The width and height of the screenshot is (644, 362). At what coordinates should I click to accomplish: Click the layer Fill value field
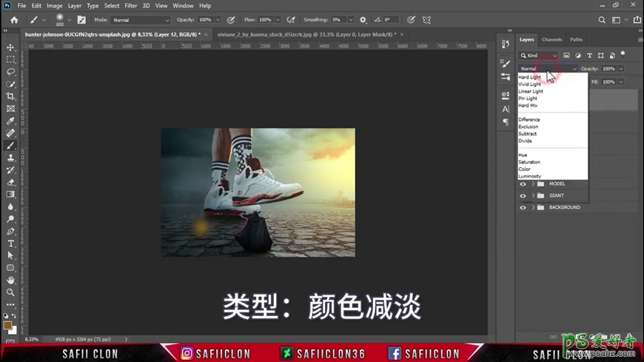(x=608, y=81)
